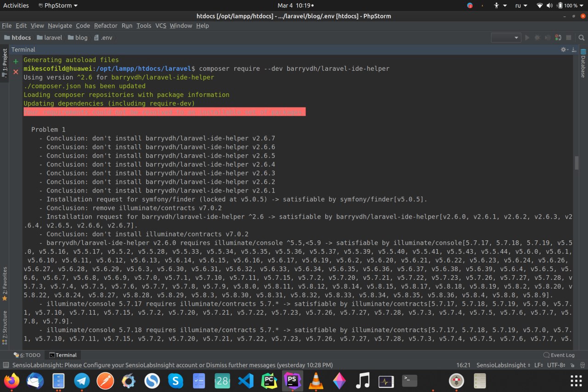Open SensioLabsInsight status bar widget
The image size is (588, 392).
tap(503, 365)
